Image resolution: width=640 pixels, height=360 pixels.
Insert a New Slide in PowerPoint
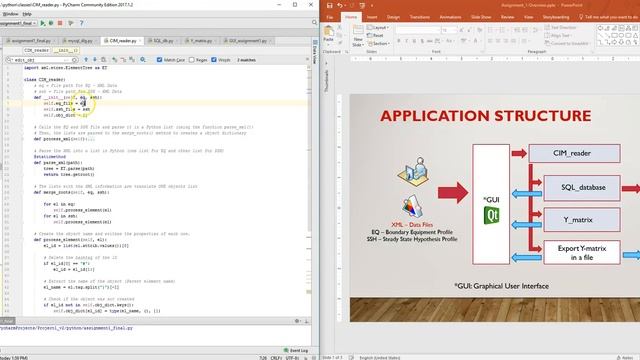click(x=358, y=36)
